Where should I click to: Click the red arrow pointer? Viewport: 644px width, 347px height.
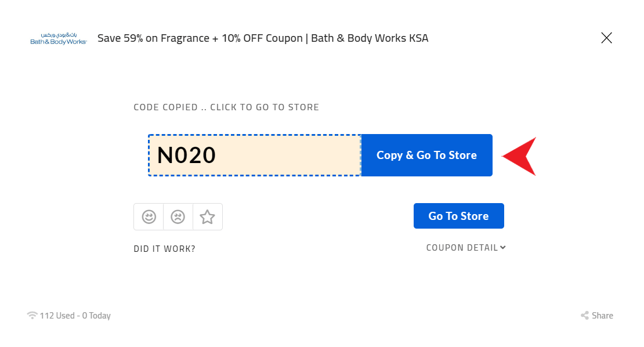520,156
